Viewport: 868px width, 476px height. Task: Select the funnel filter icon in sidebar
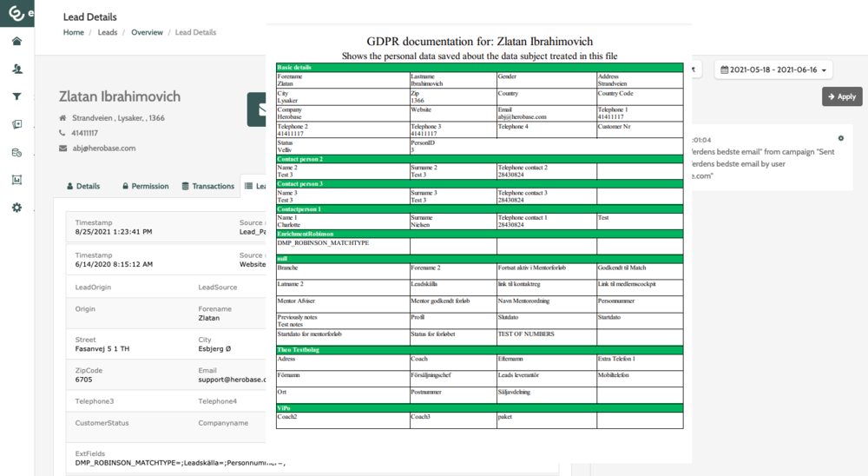(x=16, y=96)
